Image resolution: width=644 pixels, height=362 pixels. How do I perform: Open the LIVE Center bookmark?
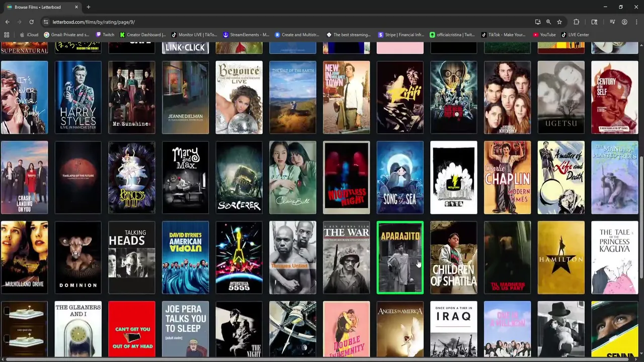coord(575,35)
